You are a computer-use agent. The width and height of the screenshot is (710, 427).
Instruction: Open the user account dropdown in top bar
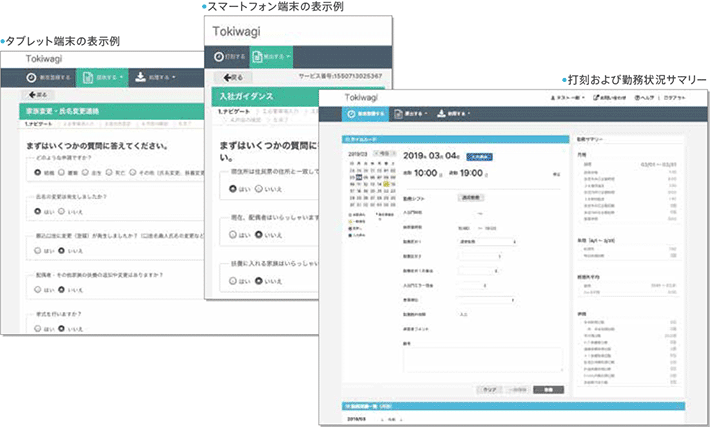point(568,98)
